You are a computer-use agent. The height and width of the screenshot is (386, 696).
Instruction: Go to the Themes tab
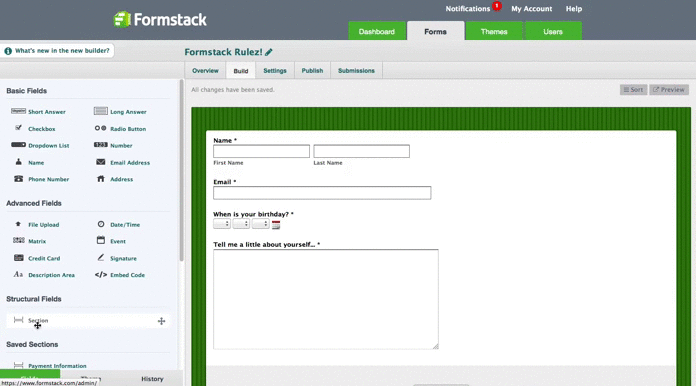click(494, 31)
